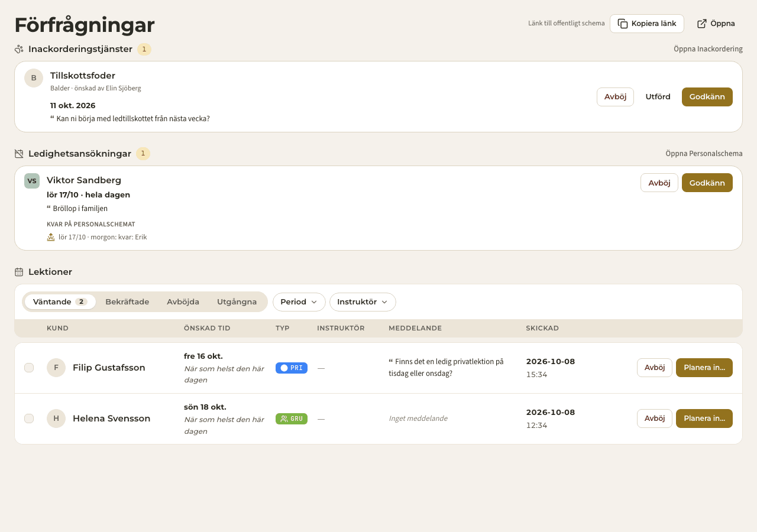This screenshot has height=532, width=757.
Task: Decline Helena Svensson's lesson request
Action: tap(655, 419)
